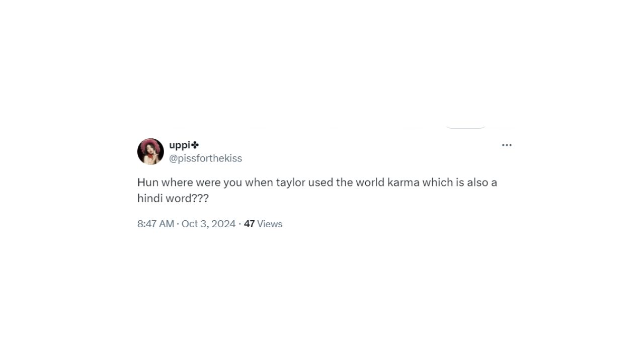
Task: Click the Views label
Action: (270, 224)
